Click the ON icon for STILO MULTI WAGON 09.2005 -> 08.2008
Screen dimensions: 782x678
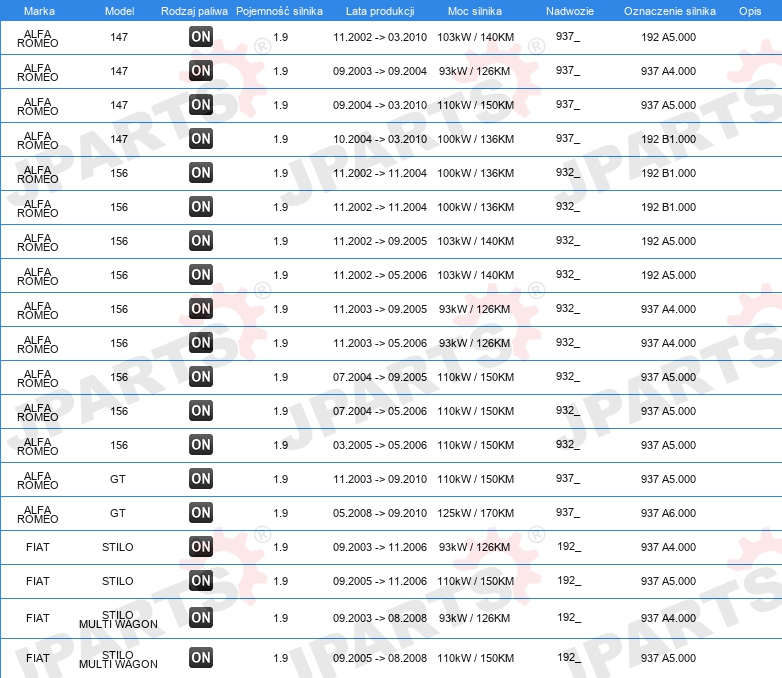click(201, 658)
